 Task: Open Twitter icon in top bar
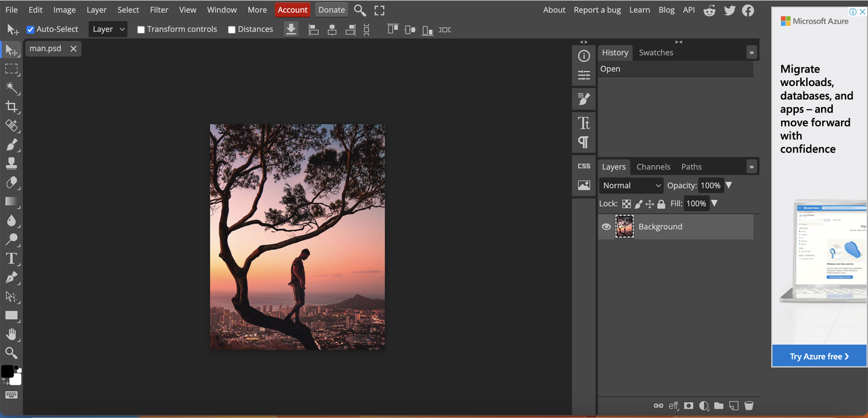click(730, 10)
